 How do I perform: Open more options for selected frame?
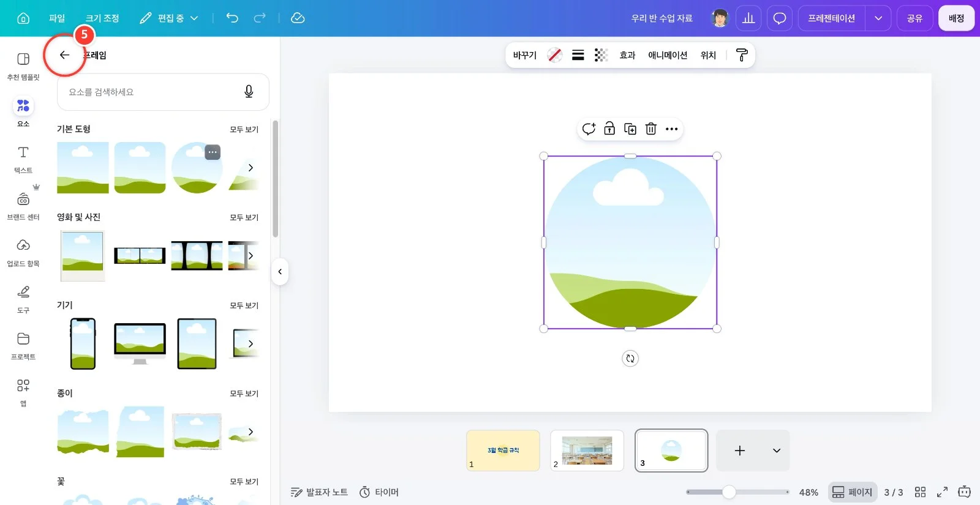[672, 129]
